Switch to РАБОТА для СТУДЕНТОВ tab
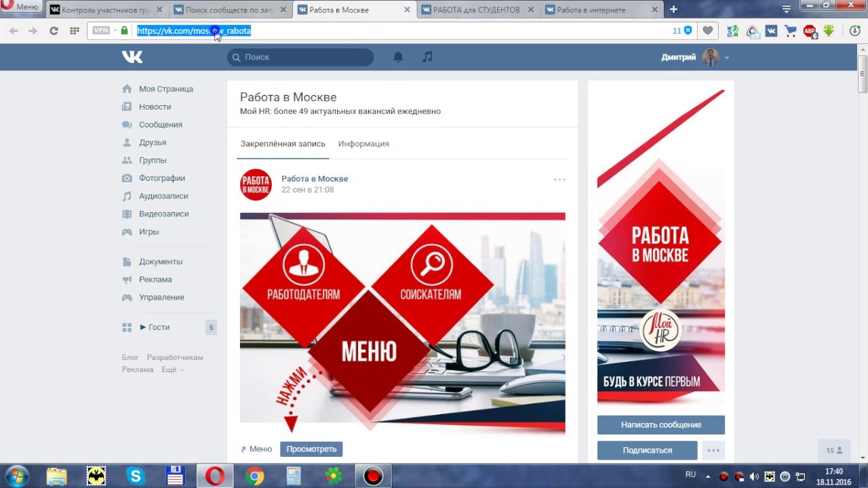 (477, 9)
